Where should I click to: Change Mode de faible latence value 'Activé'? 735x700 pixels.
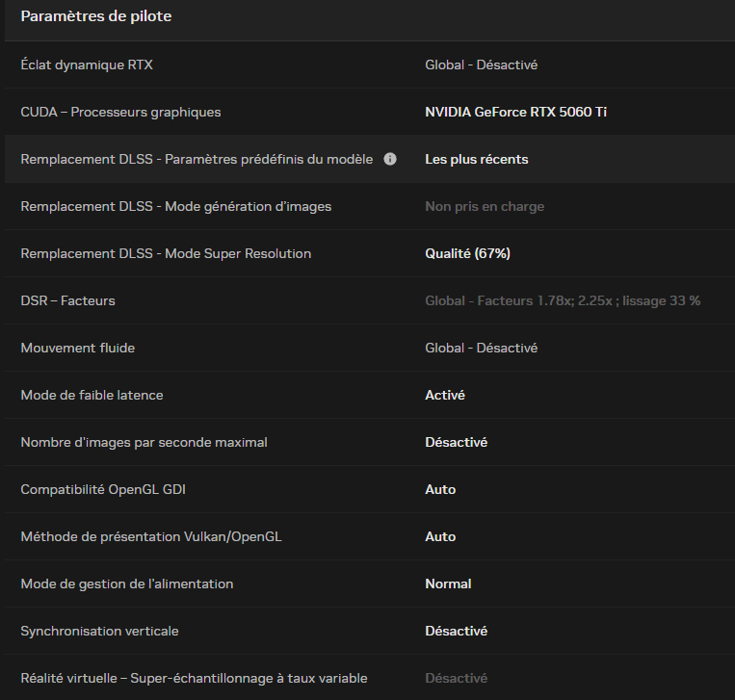click(x=445, y=395)
